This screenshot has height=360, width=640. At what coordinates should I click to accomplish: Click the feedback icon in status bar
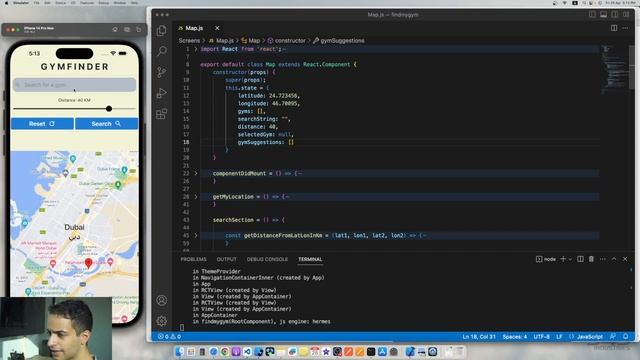(x=613, y=337)
